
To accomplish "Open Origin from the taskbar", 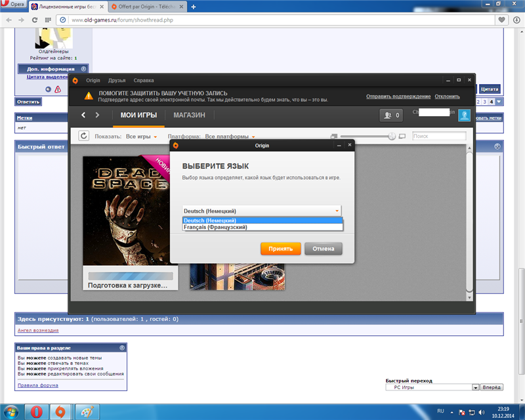I will [x=60, y=411].
